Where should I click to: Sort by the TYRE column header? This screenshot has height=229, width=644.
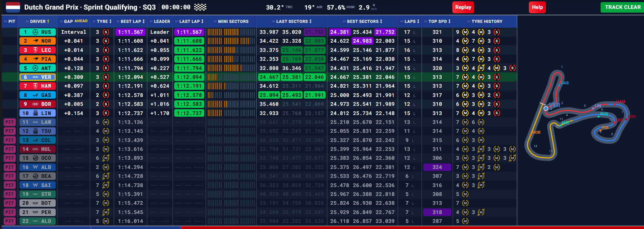tap(102, 21)
